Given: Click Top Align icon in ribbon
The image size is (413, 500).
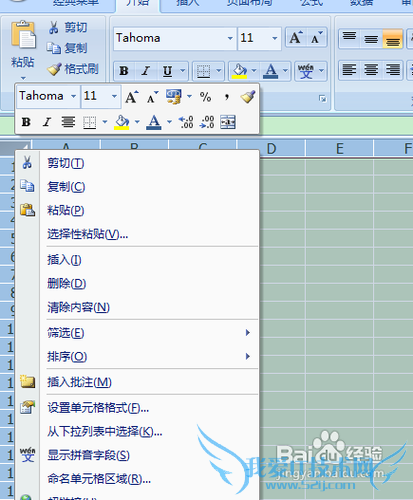Looking at the screenshot, I should [x=349, y=38].
